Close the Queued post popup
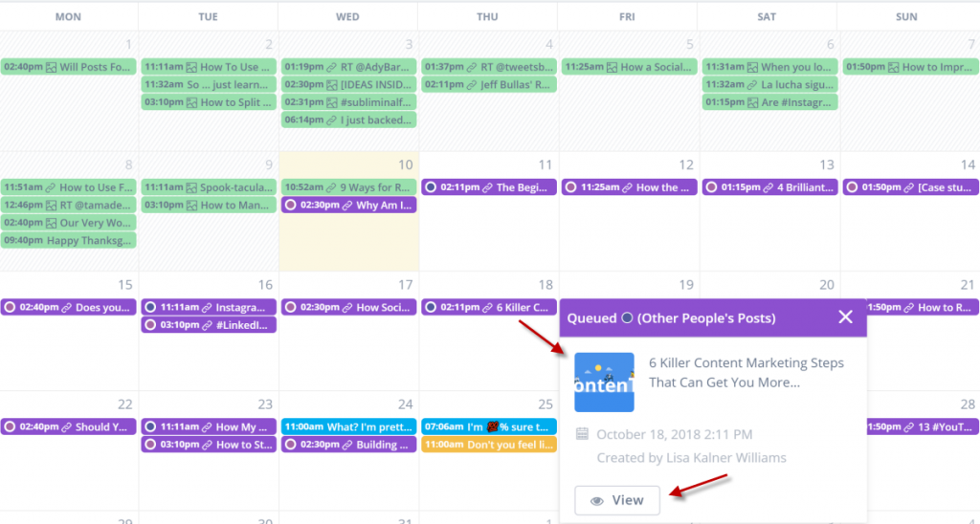The image size is (980, 524). click(845, 317)
